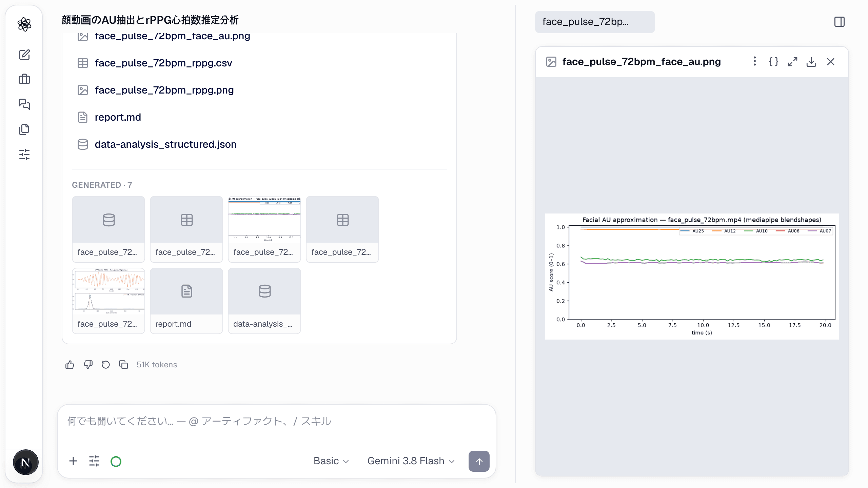Image resolution: width=868 pixels, height=488 pixels.
Task: Open the briefcase projects icon in the sidebar
Action: 24,79
